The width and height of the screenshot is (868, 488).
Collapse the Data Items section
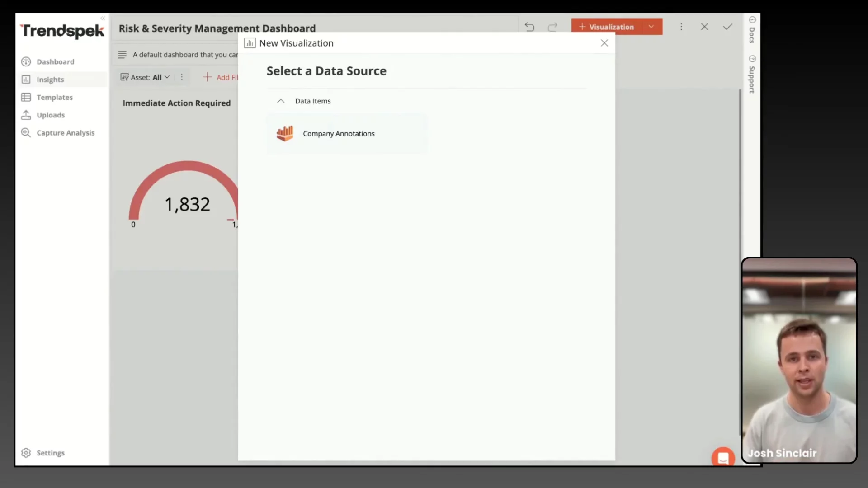[x=281, y=101]
